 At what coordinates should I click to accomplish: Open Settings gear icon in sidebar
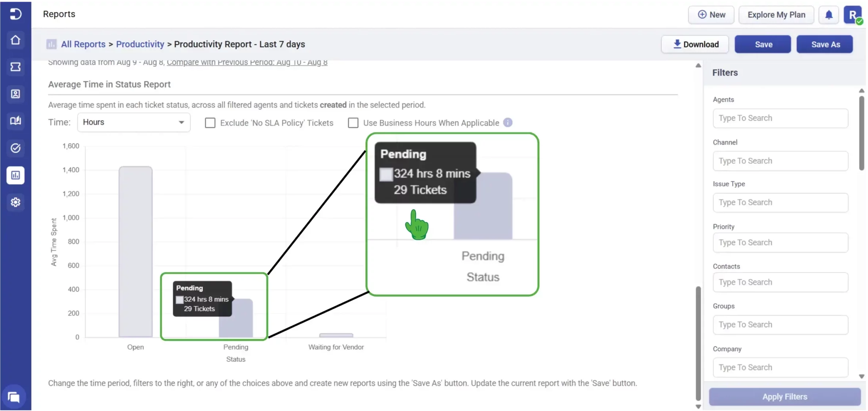pyautogui.click(x=15, y=202)
